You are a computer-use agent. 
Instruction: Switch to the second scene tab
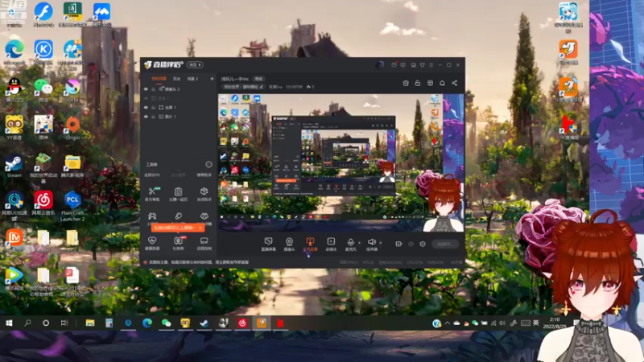tap(176, 78)
